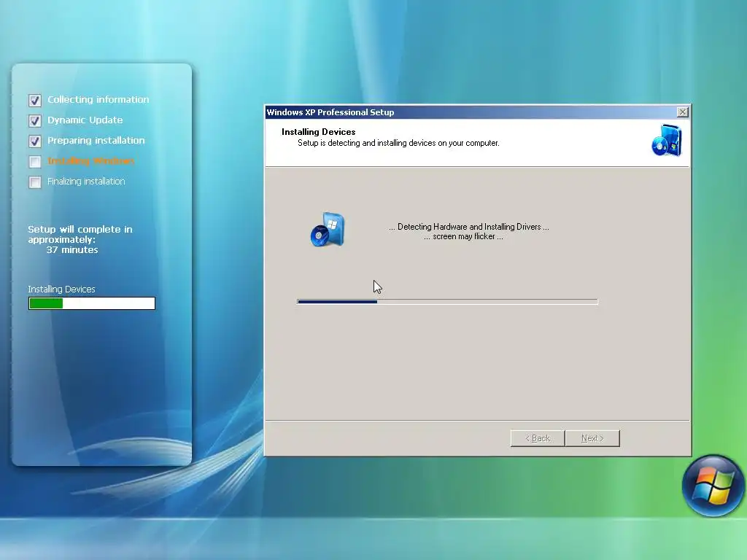
Task: Click the Preparing installation checkbox
Action: tap(35, 141)
